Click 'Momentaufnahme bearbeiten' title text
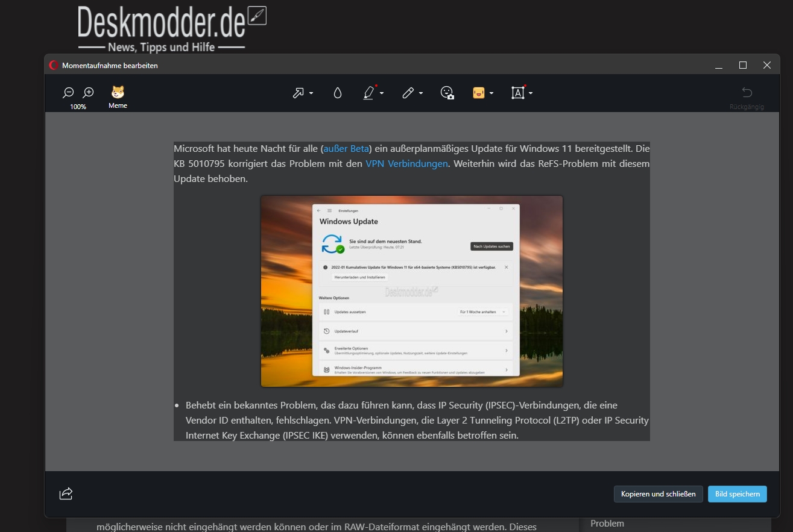793x532 pixels. click(110, 66)
